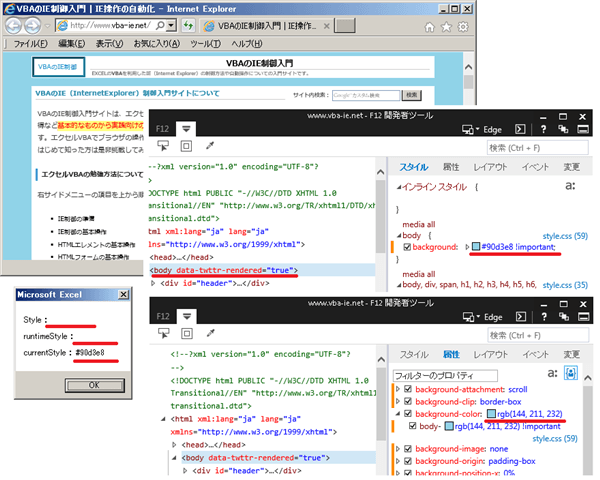Click help question mark in lower F12 tools

(x=544, y=317)
